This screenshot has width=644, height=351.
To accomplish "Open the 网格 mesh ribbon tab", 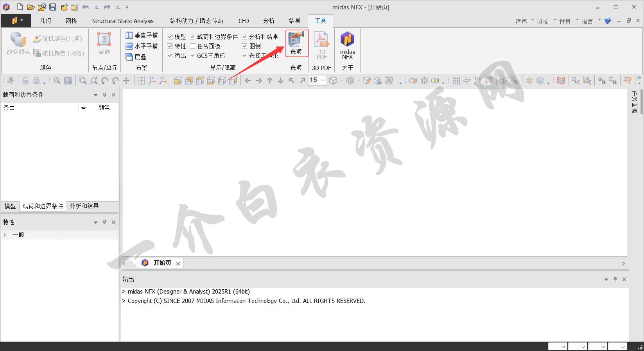I will pyautogui.click(x=71, y=21).
